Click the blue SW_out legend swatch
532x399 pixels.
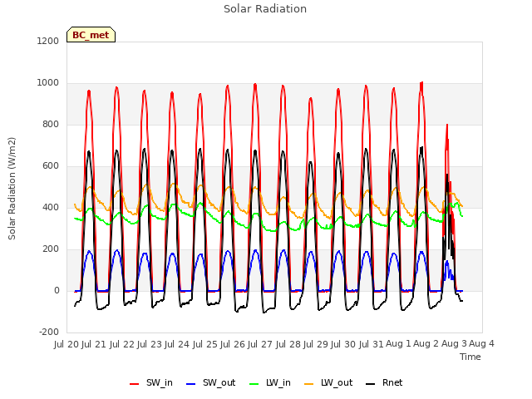(191, 384)
